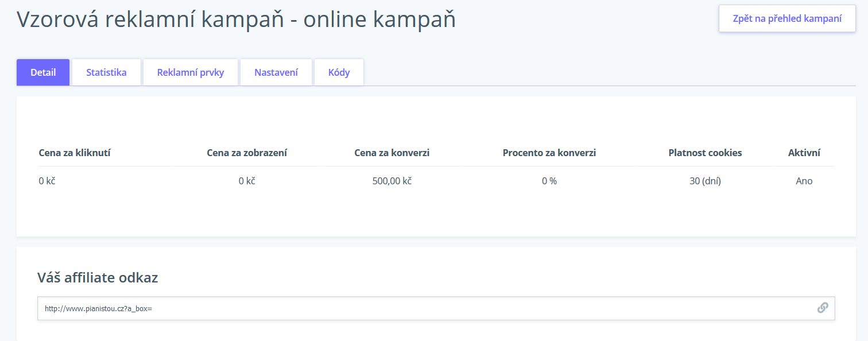Switch to the Statistika tab
Screen dimensions: 868x341
point(106,72)
